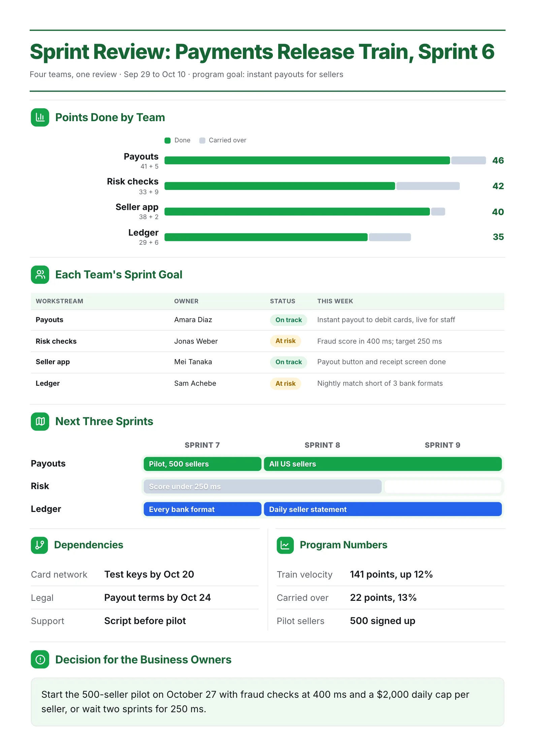
Task: Click the SPRINT 7 column header
Action: click(x=202, y=445)
